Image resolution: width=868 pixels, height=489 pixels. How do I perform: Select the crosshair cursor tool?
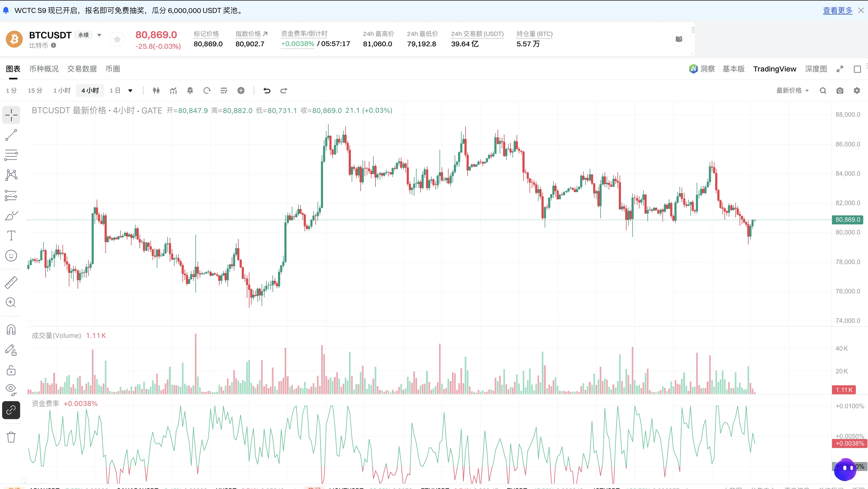coord(11,115)
